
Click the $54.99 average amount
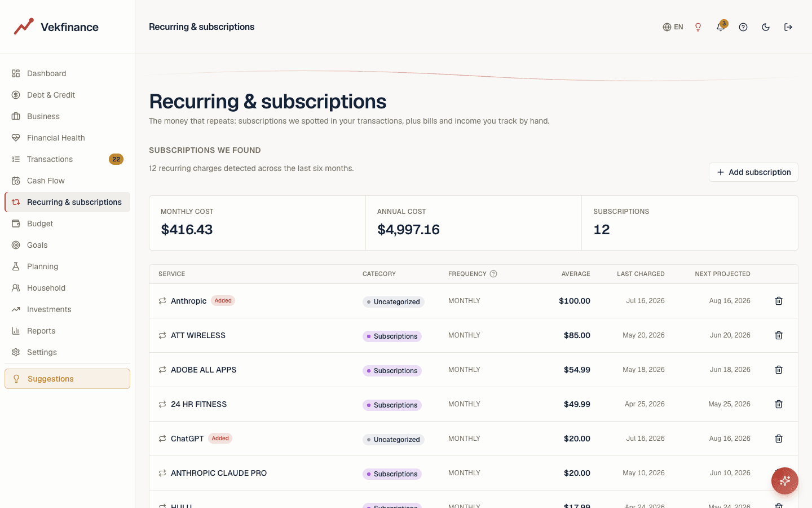[x=577, y=370]
